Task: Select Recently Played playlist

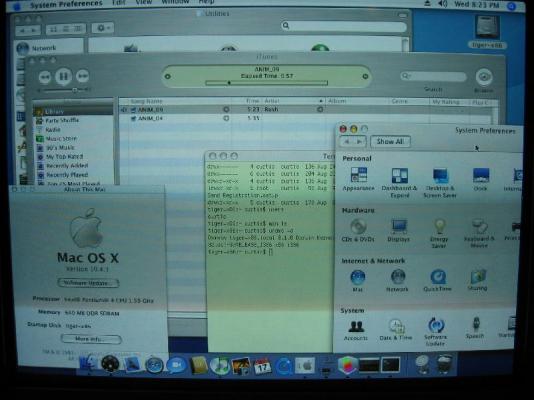Action: 73,175
